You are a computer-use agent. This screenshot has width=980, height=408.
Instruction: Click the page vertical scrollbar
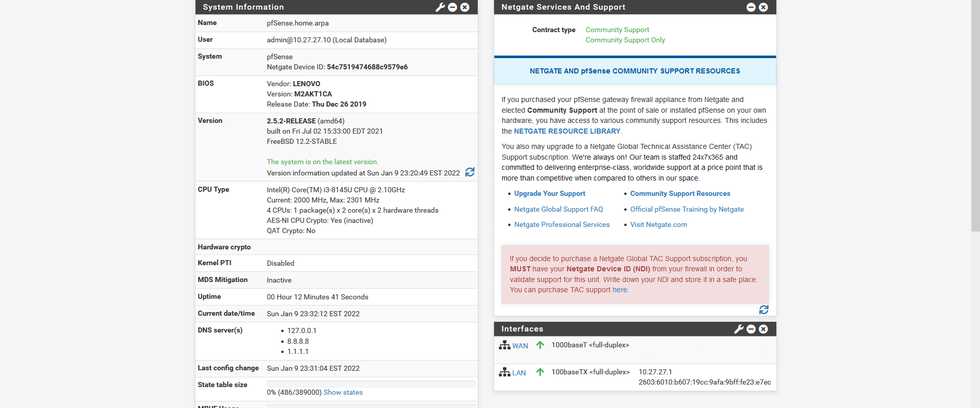[x=975, y=115]
